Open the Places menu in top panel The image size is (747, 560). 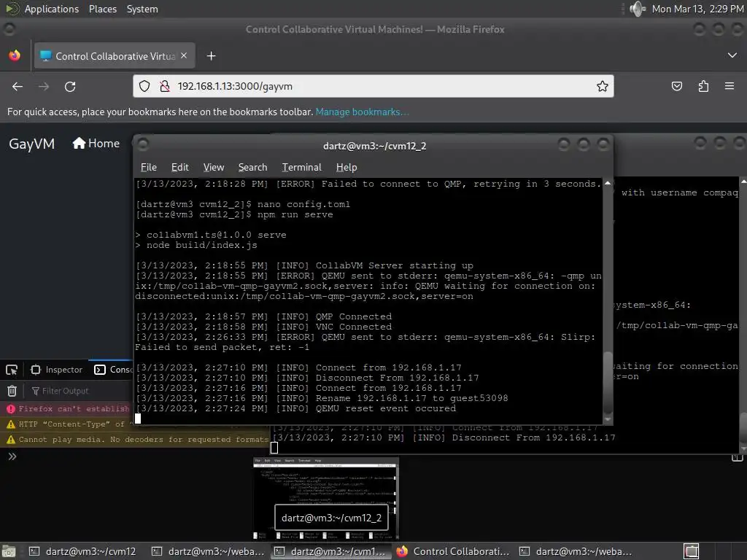(x=102, y=9)
